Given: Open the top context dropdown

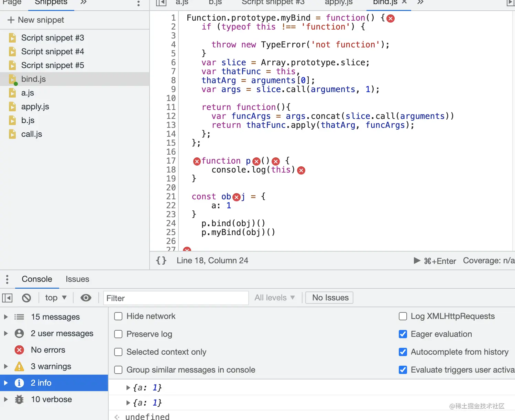Looking at the screenshot, I should (56, 298).
